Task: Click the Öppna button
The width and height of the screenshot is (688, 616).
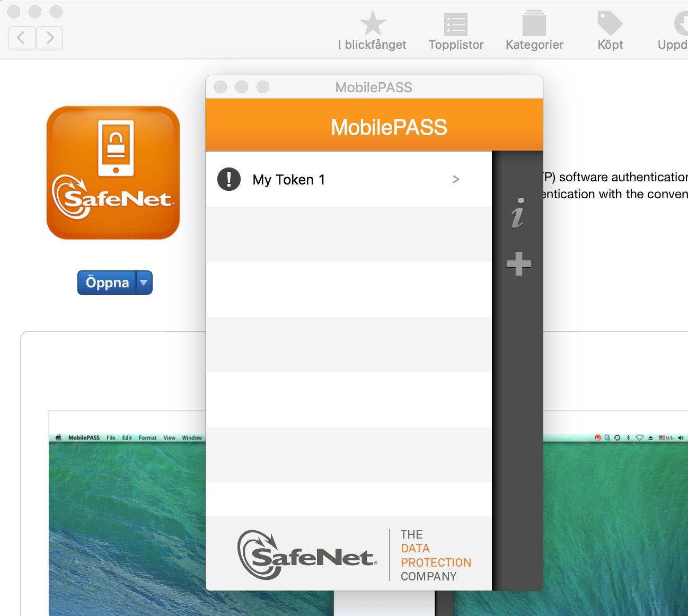Action: [x=107, y=283]
